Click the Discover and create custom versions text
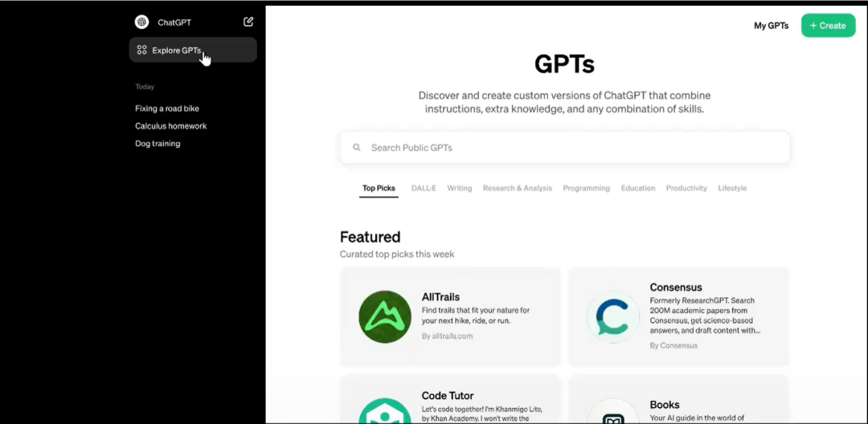The height and width of the screenshot is (424, 868). (x=565, y=102)
